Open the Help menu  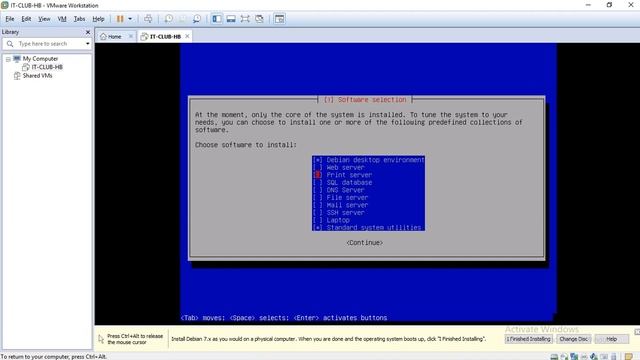(98, 19)
